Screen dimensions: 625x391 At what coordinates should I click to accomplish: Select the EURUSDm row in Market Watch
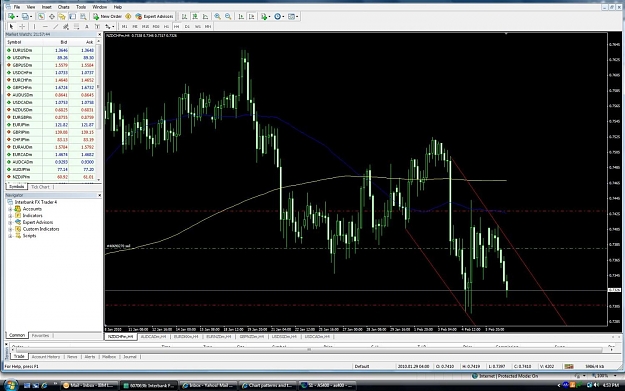(x=50, y=50)
